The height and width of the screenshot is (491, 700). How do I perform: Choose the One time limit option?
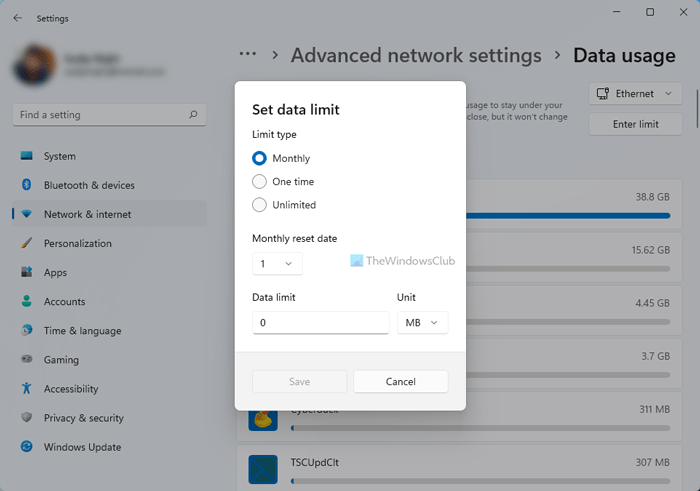260,182
